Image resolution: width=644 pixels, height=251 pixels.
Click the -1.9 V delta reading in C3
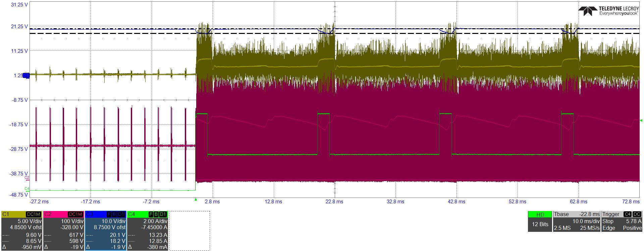click(118, 248)
